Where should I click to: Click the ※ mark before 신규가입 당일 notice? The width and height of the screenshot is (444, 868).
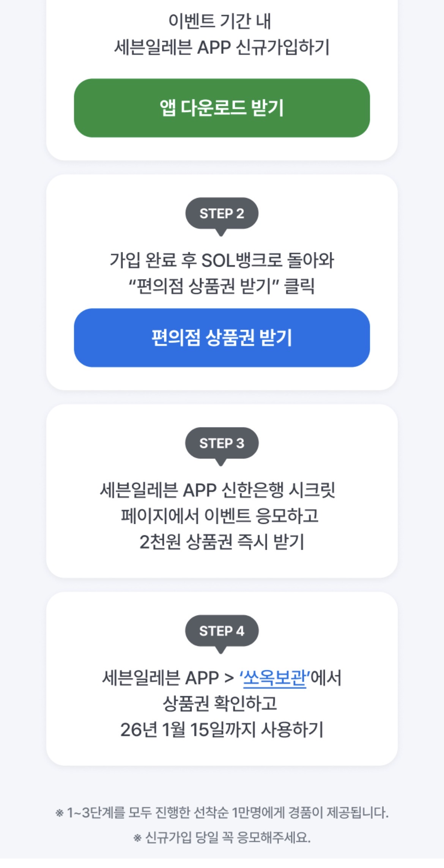click(137, 838)
